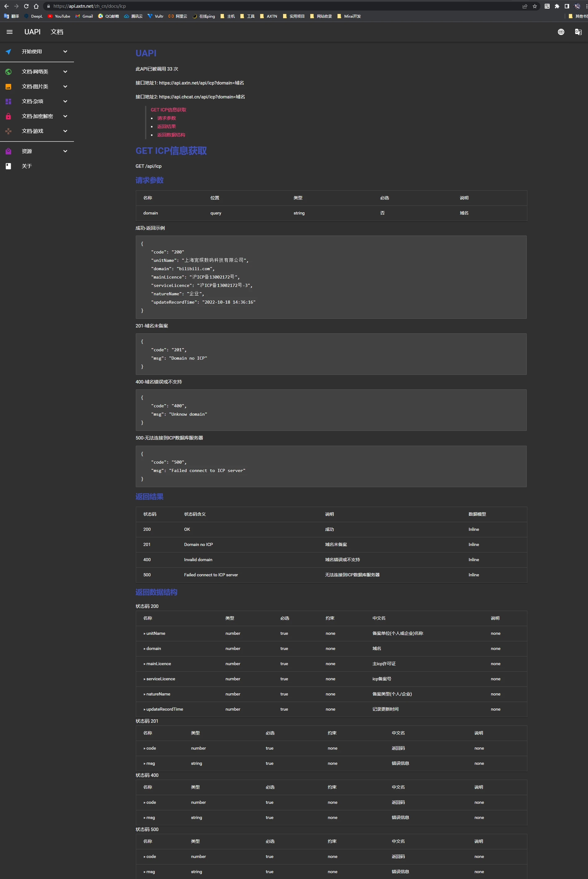Select 关于 in the sidebar
The width and height of the screenshot is (588, 879).
coord(27,166)
